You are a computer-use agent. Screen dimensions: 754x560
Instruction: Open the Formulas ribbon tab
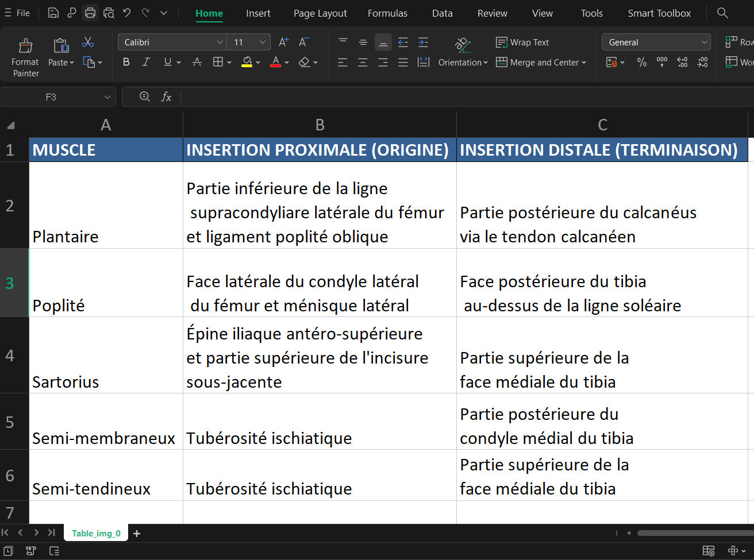[x=387, y=13]
